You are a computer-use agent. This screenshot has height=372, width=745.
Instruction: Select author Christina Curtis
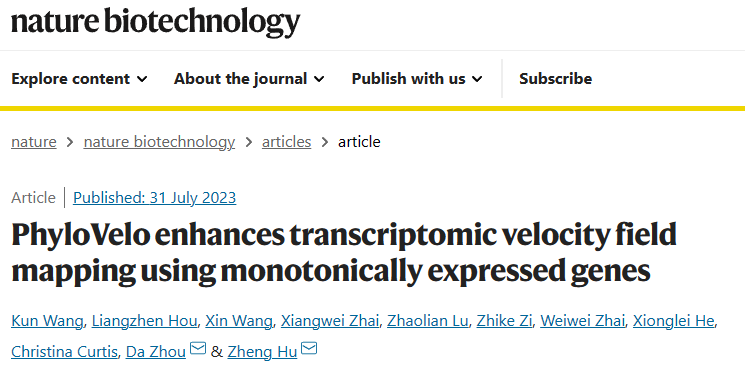[64, 352]
